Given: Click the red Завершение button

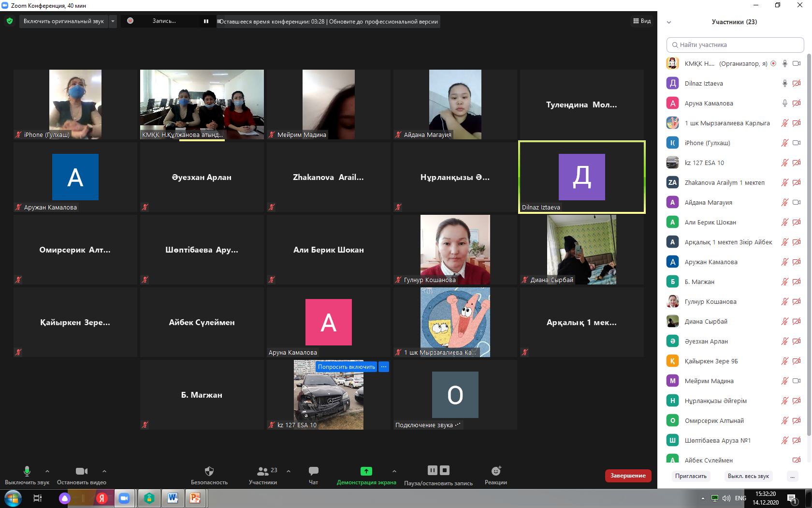Looking at the screenshot, I should tap(628, 476).
